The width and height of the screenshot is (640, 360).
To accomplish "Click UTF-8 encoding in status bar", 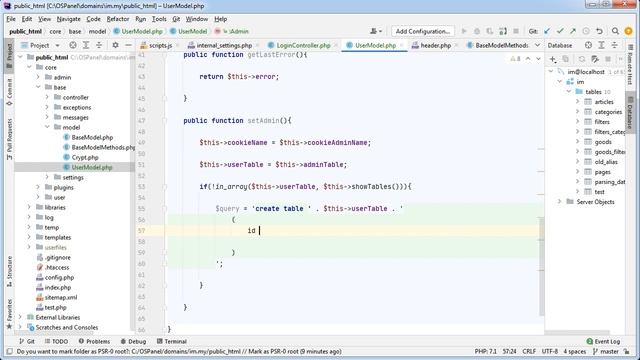I will tap(549, 351).
